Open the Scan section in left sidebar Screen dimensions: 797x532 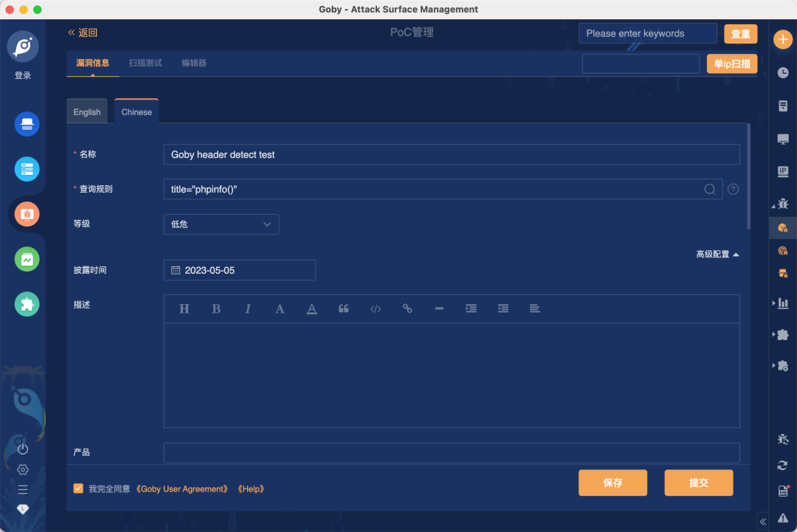coord(27,124)
